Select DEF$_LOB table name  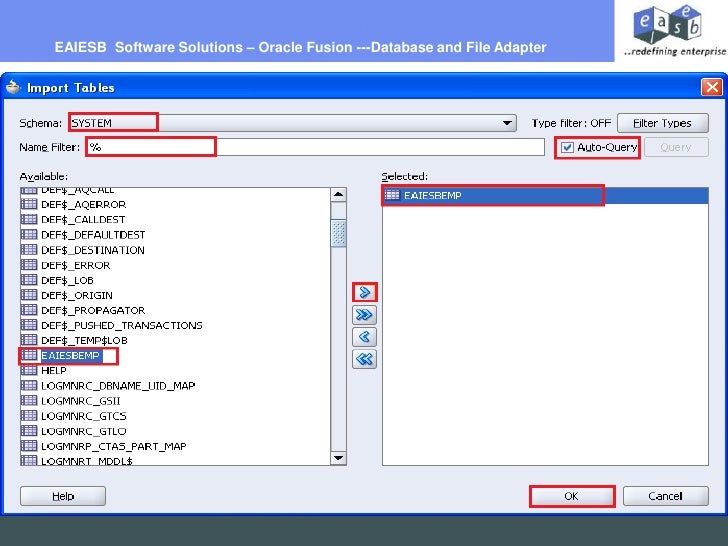[67, 280]
